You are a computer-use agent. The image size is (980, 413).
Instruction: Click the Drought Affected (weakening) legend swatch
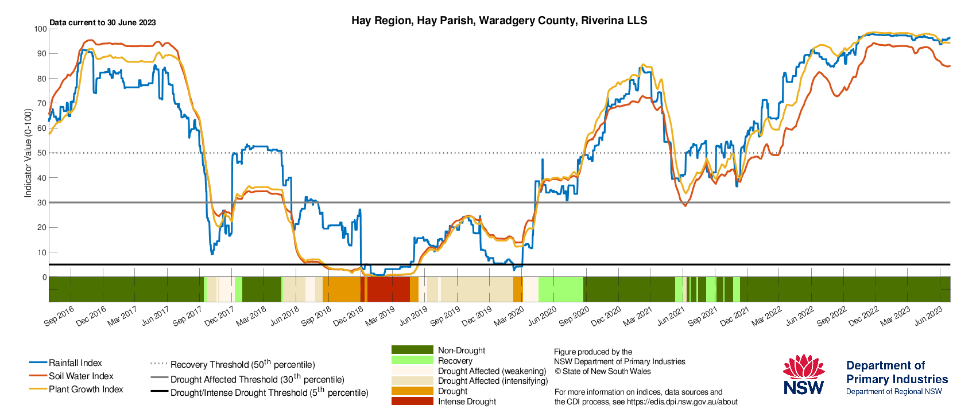(412, 371)
